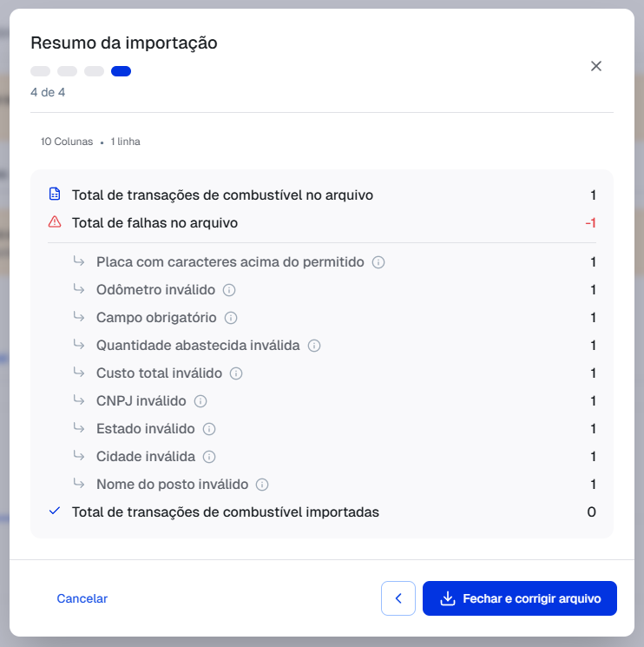Click Fechar e corrigir arquivo button

(x=519, y=598)
